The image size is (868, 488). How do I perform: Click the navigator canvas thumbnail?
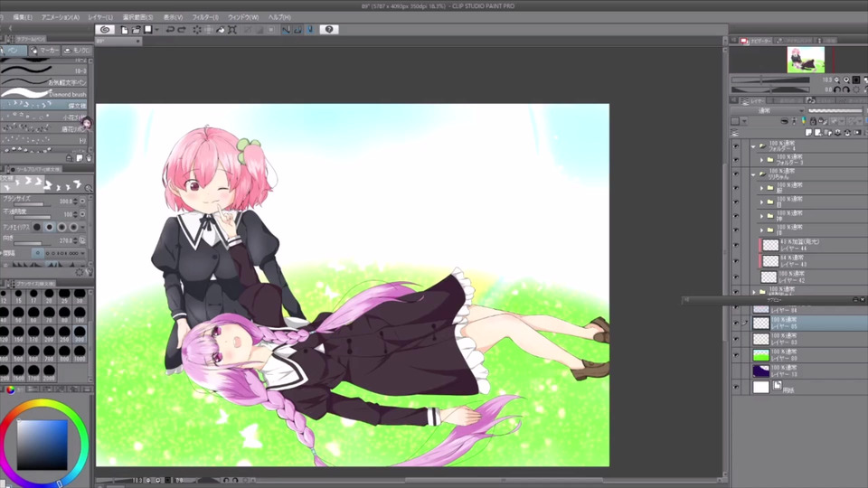[x=806, y=60]
